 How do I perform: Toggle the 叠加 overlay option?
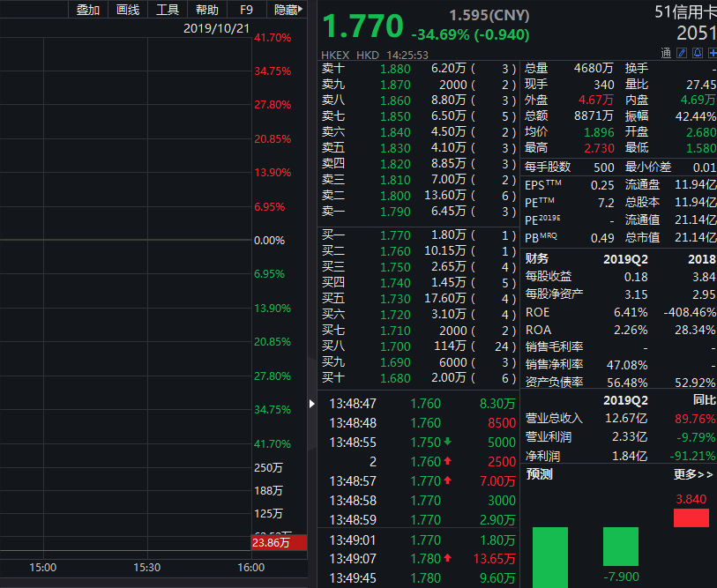(87, 10)
